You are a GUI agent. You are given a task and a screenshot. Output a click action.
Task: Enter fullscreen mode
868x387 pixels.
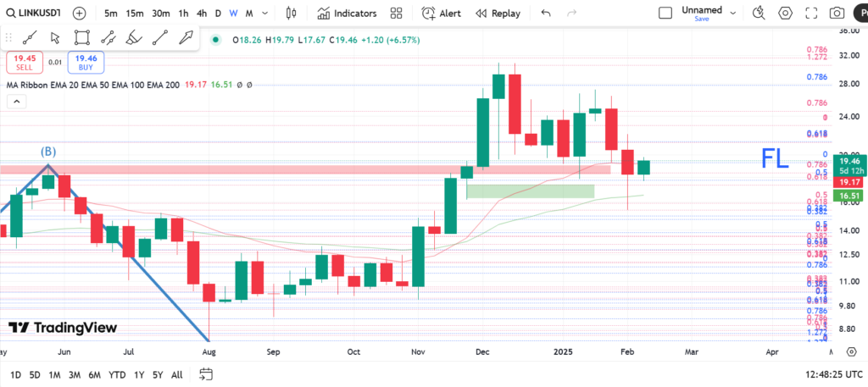pos(810,14)
